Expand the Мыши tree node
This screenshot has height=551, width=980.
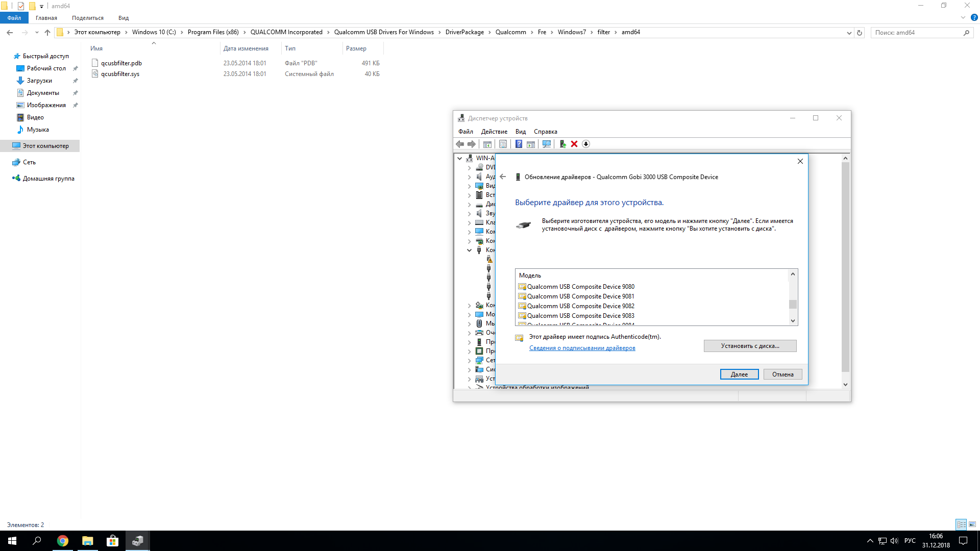pos(470,323)
